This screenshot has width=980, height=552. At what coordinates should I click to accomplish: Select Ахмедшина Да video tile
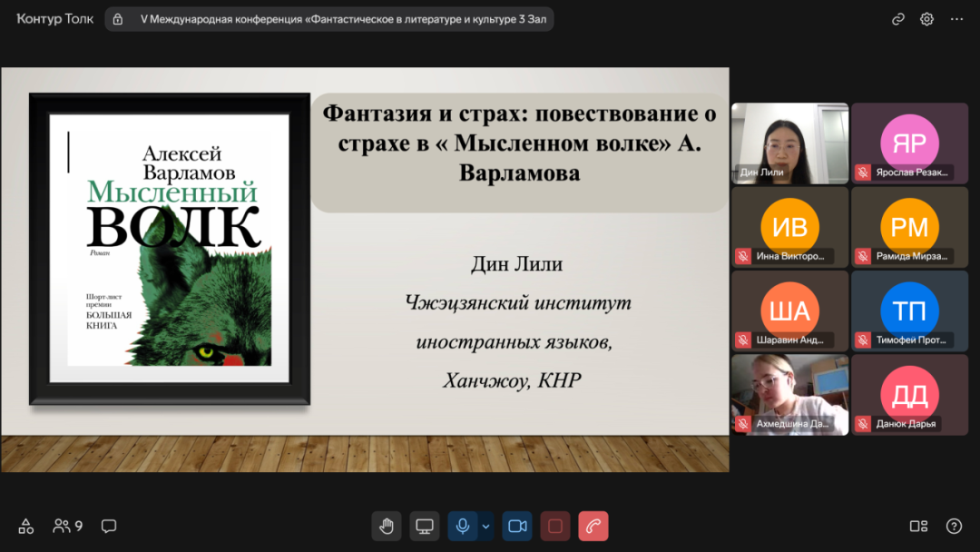point(790,395)
